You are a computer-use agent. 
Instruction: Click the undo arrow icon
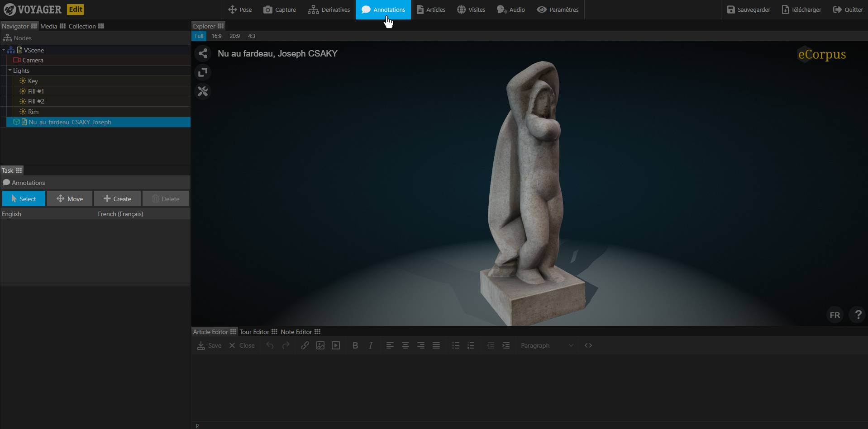(270, 345)
